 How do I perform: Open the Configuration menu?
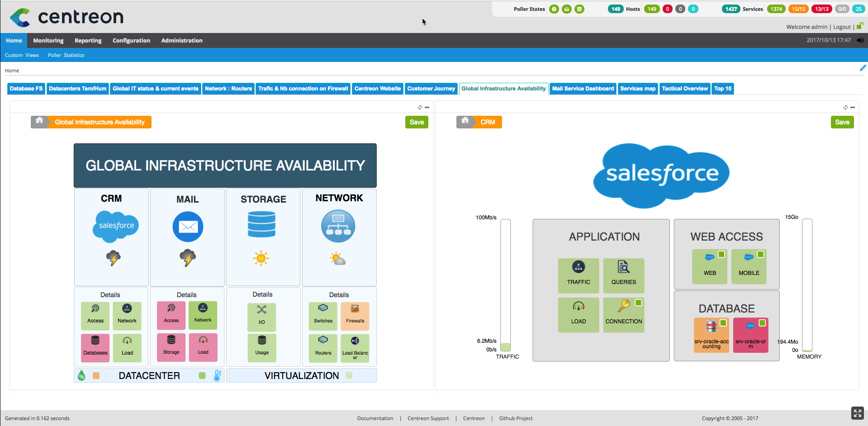click(x=131, y=40)
